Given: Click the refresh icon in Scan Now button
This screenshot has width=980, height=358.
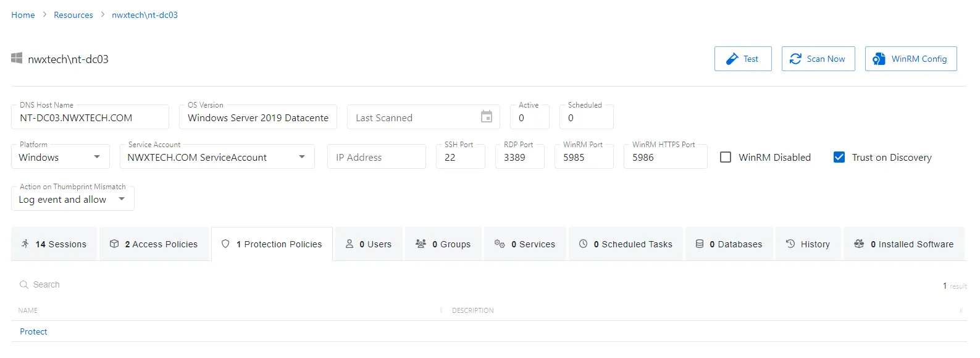Looking at the screenshot, I should pos(795,59).
